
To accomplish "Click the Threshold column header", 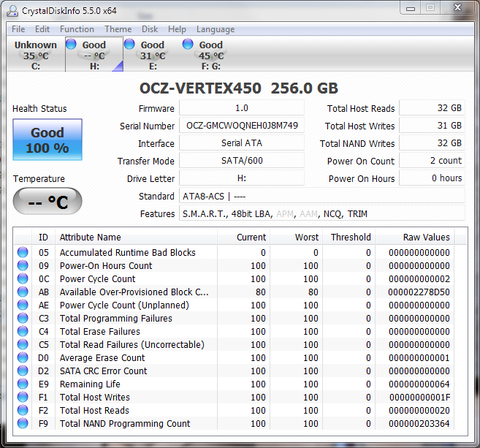I will (348, 237).
